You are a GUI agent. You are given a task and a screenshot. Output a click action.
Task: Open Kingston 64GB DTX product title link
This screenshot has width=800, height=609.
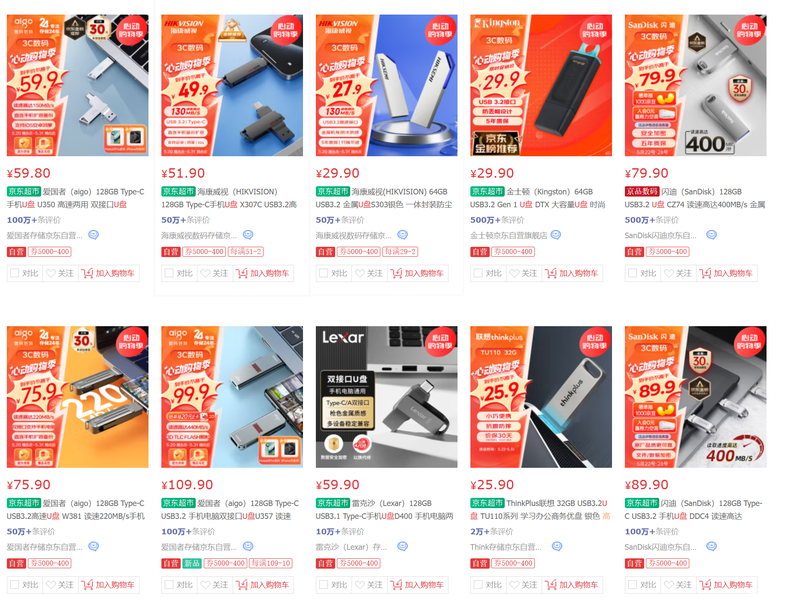(538, 198)
